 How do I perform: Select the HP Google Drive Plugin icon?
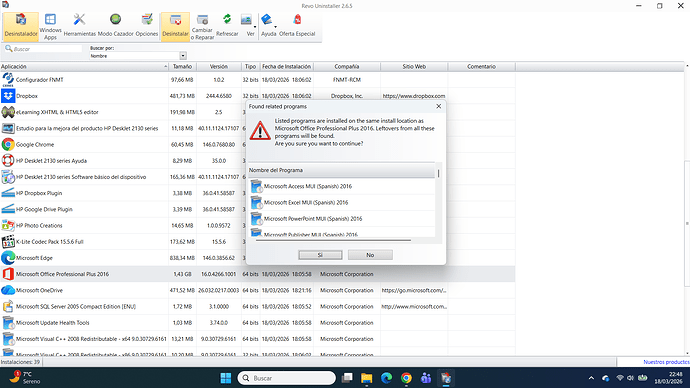8,209
